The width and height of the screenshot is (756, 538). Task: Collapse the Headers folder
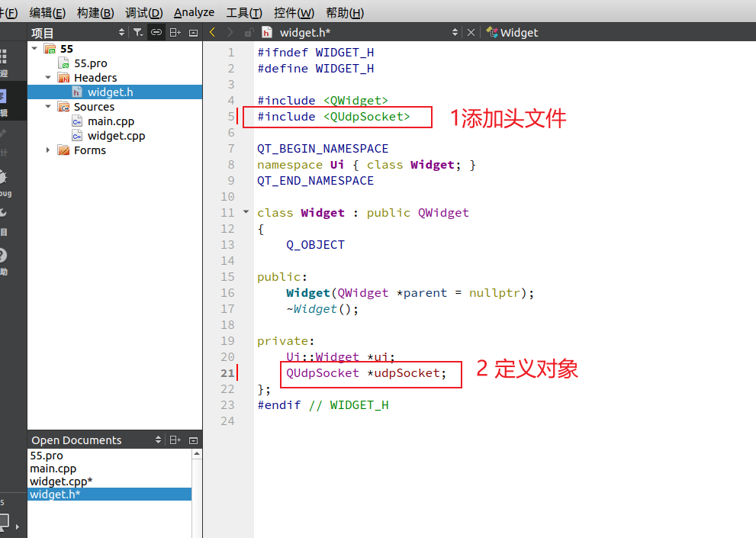coord(48,77)
